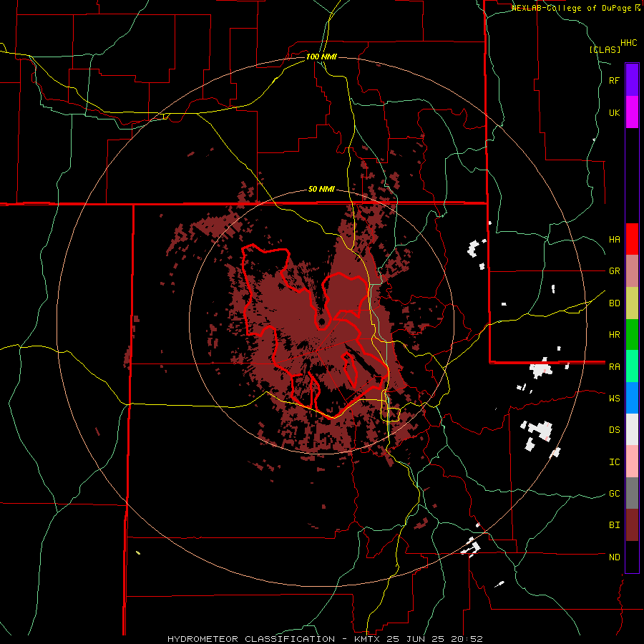Click the RF purple legend swatch
The height and width of the screenshot is (644, 644).
[x=632, y=79]
